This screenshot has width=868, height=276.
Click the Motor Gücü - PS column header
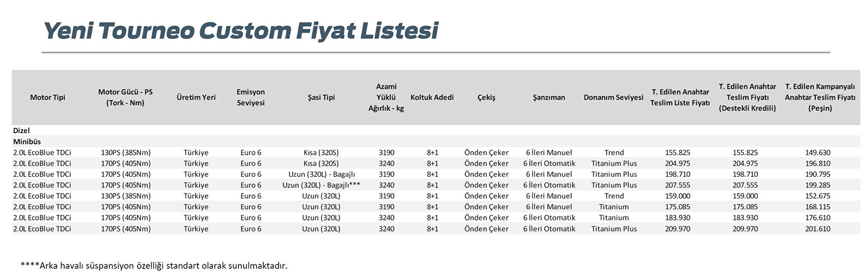pyautogui.click(x=125, y=97)
